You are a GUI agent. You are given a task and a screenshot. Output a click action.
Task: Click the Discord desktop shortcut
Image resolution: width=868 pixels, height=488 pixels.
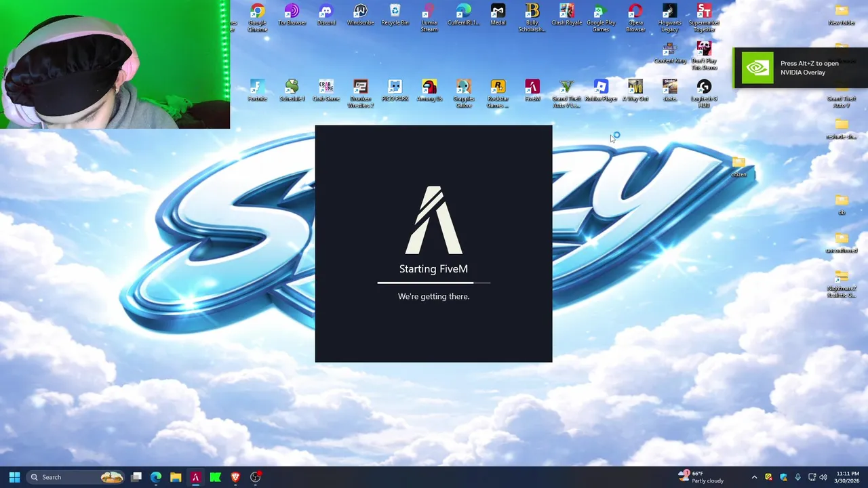click(x=326, y=15)
